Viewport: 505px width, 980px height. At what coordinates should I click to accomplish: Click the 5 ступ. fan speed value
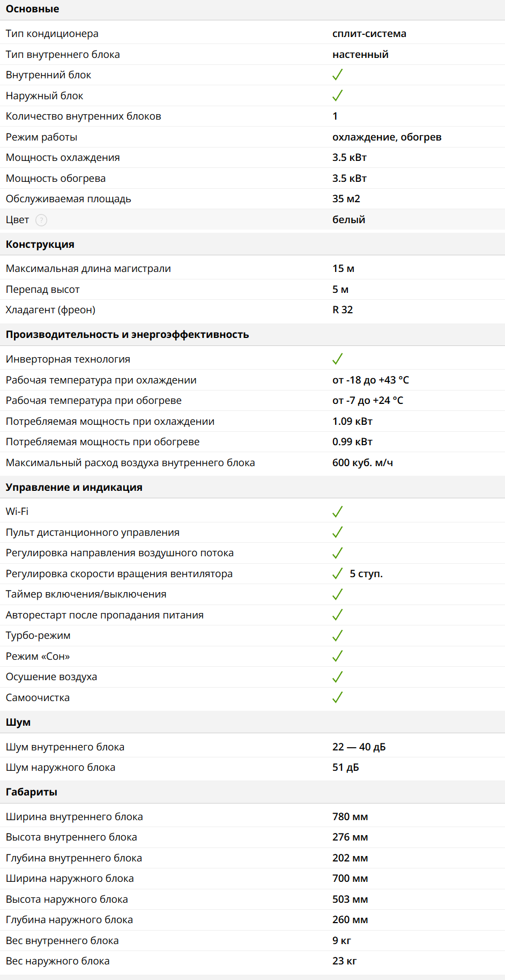366,573
